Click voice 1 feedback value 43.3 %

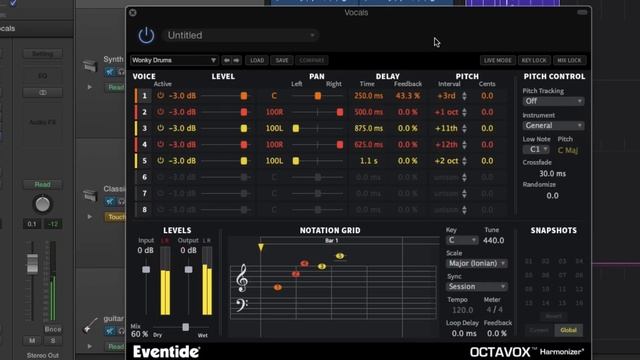pyautogui.click(x=407, y=96)
